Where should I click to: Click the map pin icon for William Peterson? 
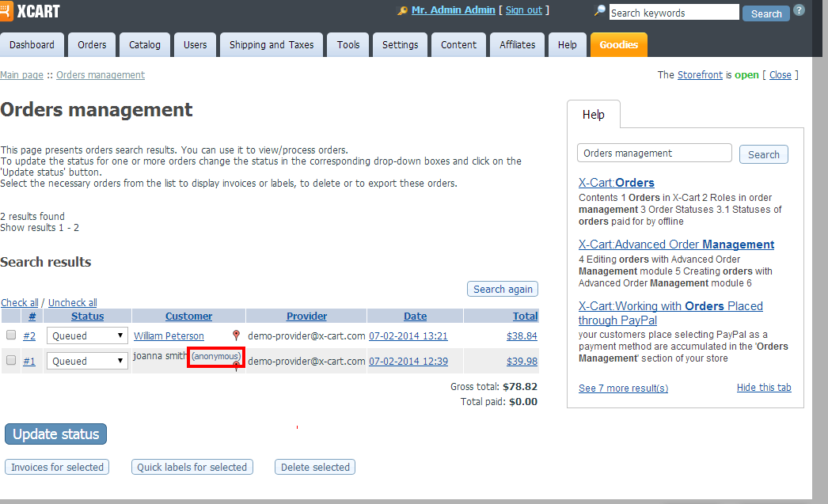point(236,335)
